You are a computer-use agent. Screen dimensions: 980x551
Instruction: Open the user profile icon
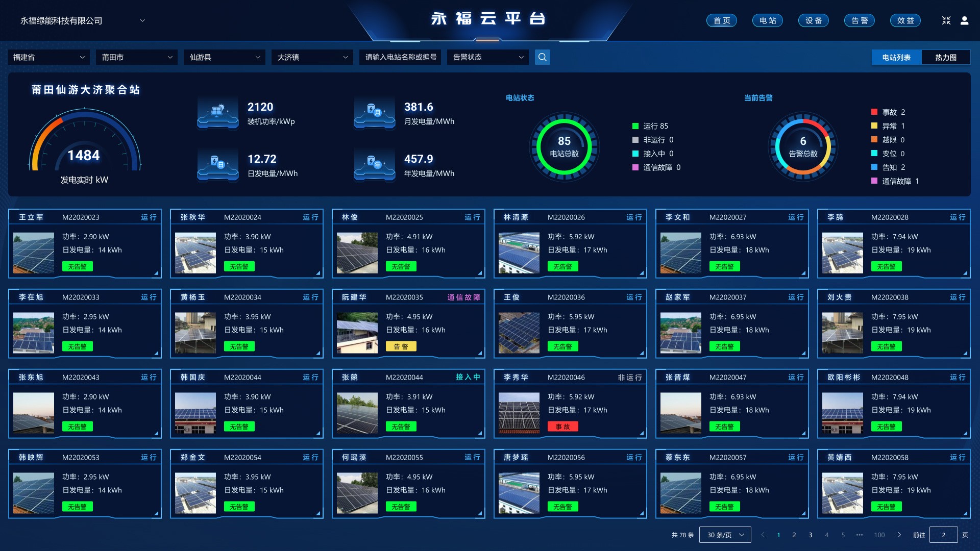tap(964, 20)
